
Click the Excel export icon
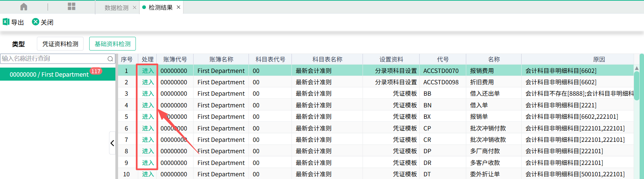coord(6,22)
